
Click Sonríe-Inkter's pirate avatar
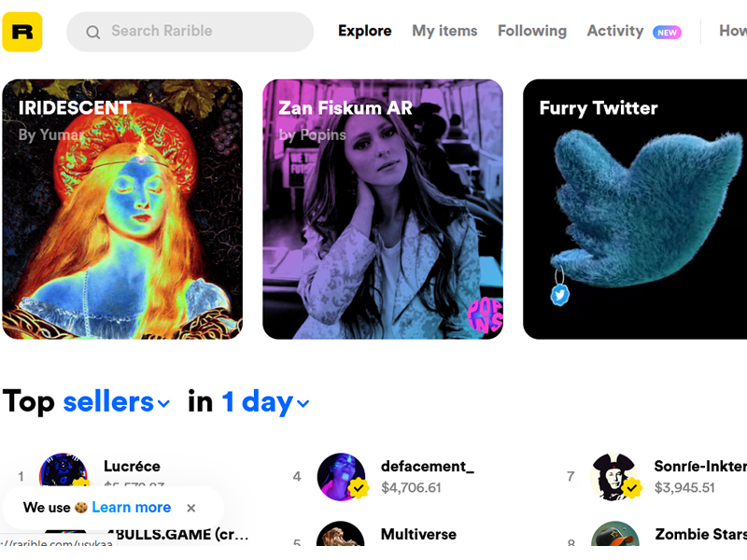pyautogui.click(x=614, y=477)
